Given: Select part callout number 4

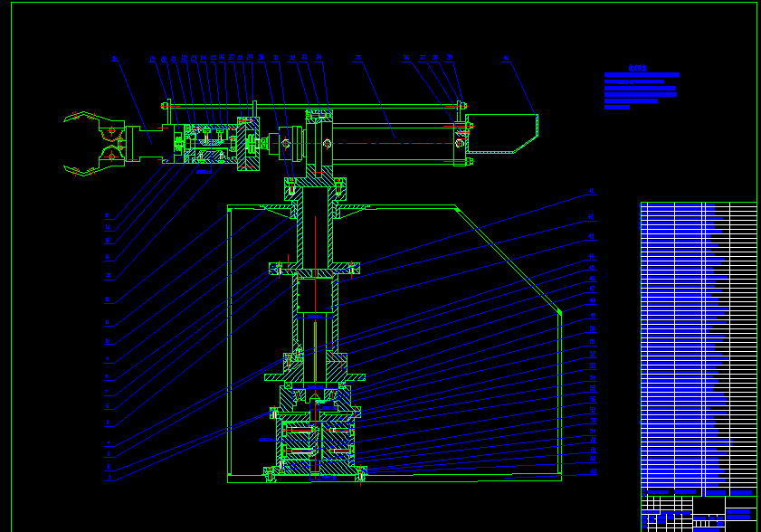Looking at the screenshot, I should (109, 443).
